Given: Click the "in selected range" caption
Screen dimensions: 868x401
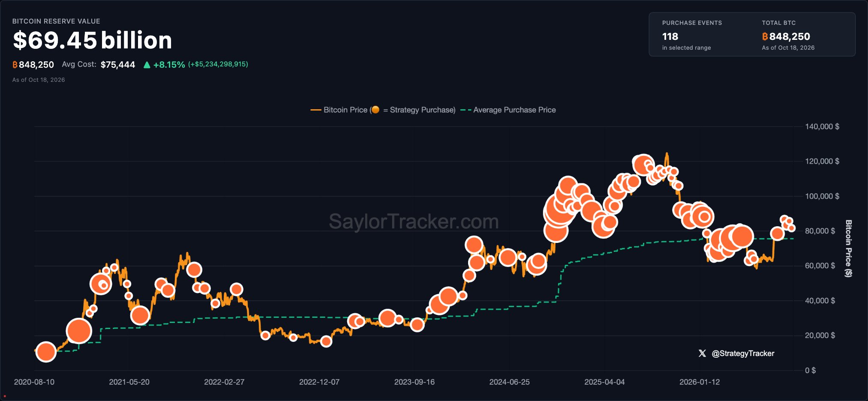Looking at the screenshot, I should point(687,48).
